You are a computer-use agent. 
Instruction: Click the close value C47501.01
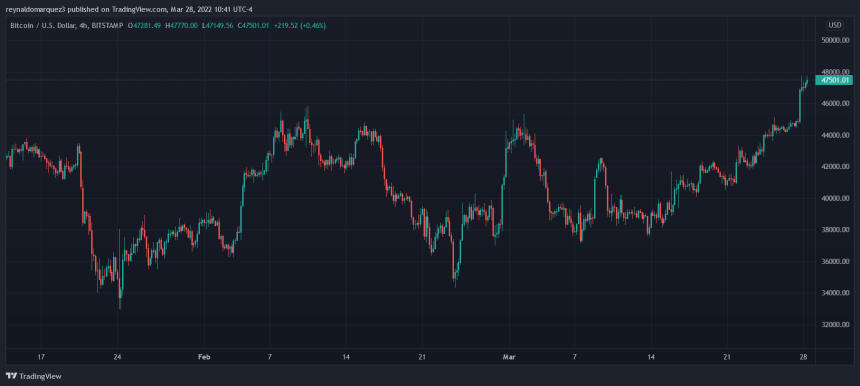point(253,26)
